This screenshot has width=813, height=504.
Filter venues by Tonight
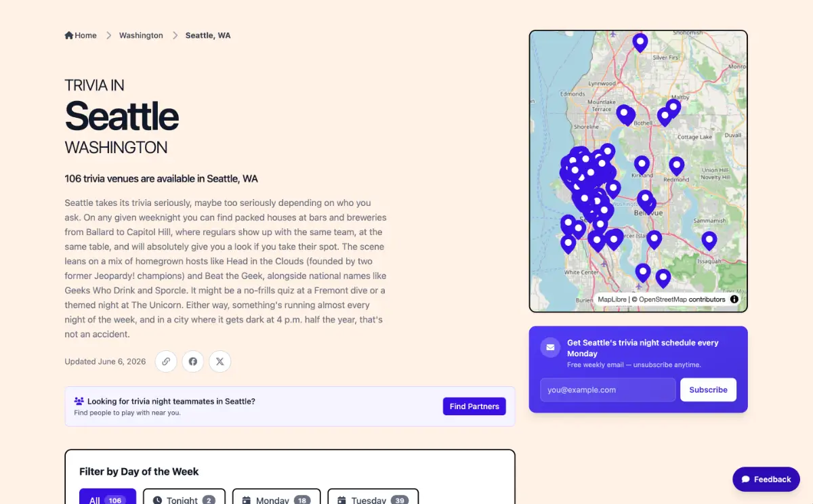coord(184,497)
